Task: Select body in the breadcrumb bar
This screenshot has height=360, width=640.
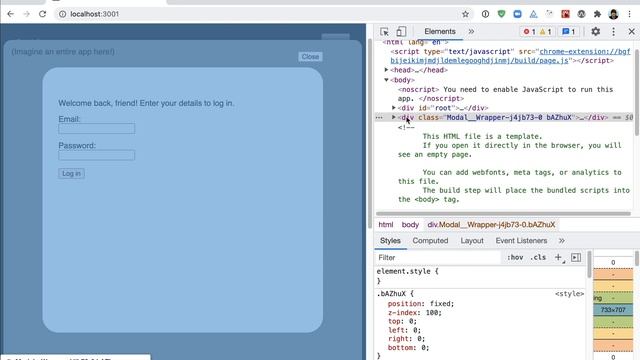Action: (410, 224)
